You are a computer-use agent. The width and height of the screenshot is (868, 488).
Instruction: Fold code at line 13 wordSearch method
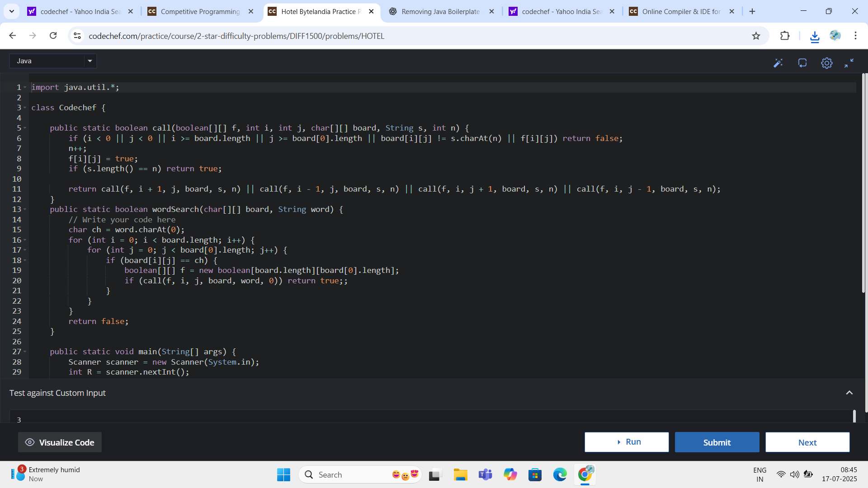(x=25, y=209)
